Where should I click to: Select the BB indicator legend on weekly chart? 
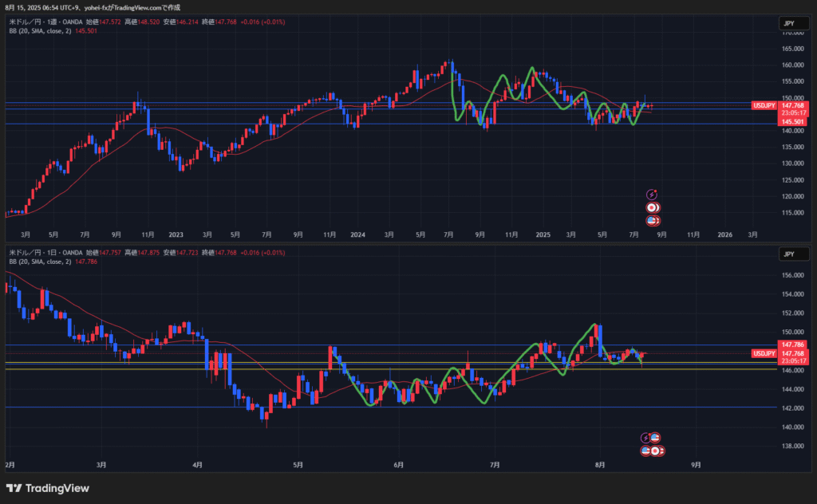pyautogui.click(x=40, y=31)
